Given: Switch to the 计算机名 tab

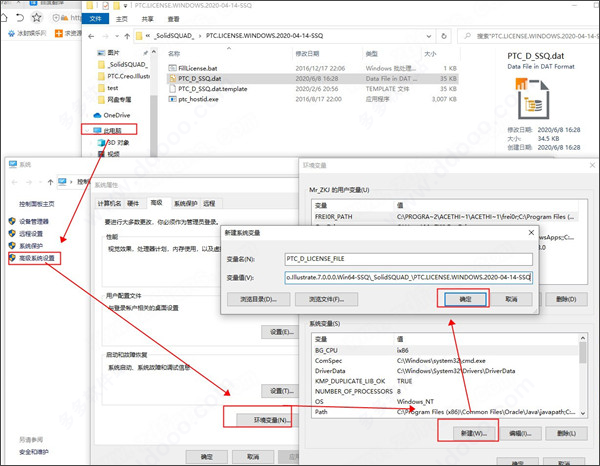Looking at the screenshot, I should (x=110, y=201).
